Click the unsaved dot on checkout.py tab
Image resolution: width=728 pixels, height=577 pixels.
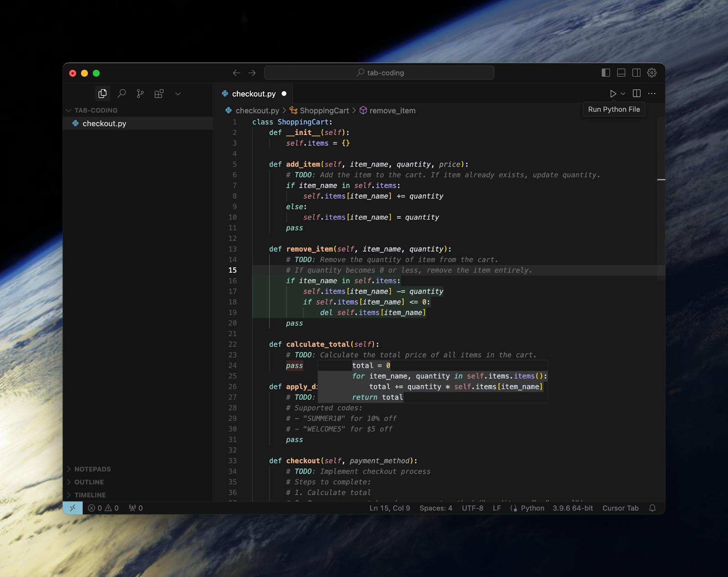pyautogui.click(x=284, y=94)
